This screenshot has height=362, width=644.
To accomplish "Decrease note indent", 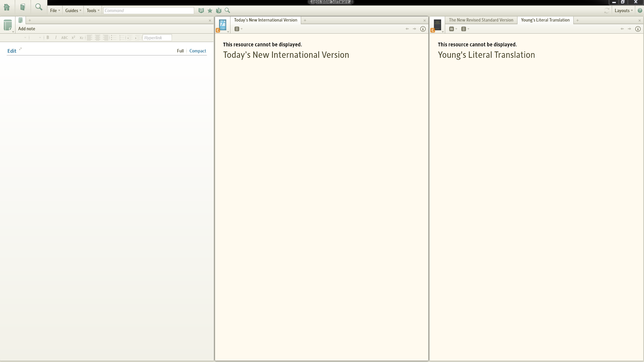I will point(130,38).
